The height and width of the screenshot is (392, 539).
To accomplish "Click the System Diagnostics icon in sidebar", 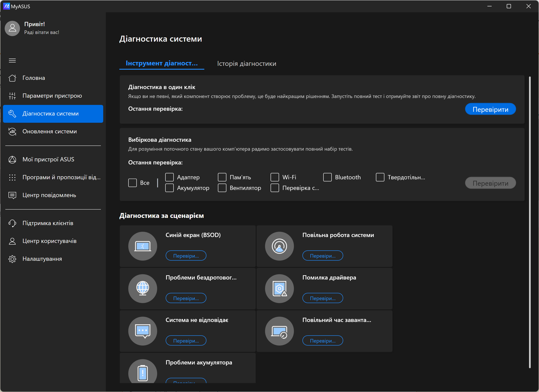I will (13, 113).
